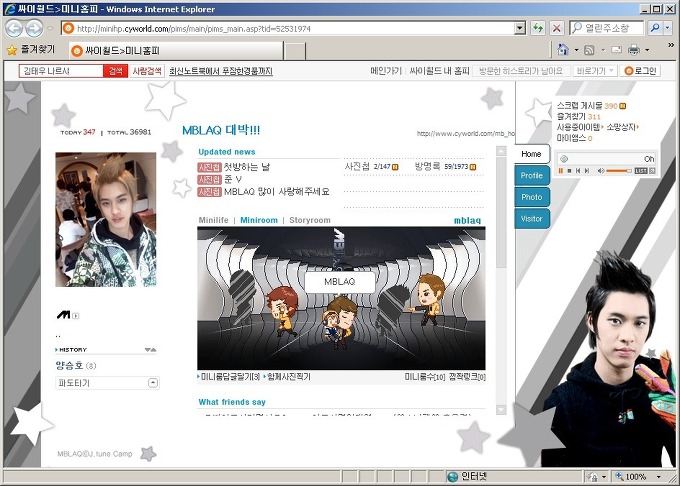Screen dimensions: 680x486
Task: Click the blue magnifier search button
Action: (655, 28)
